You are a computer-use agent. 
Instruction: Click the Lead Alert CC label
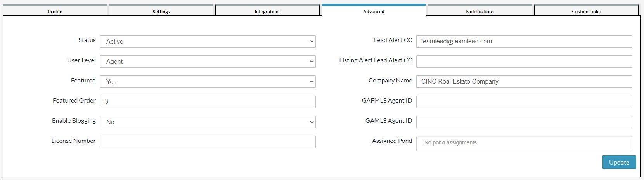(x=393, y=40)
